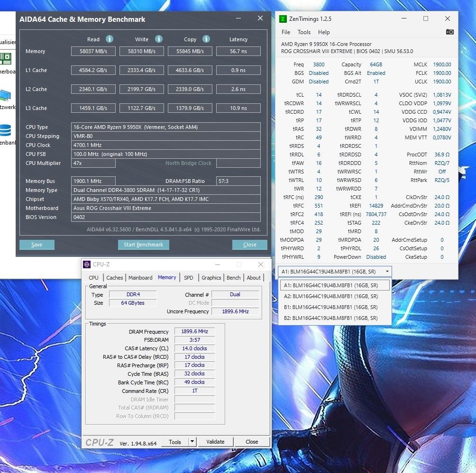Click Bank Cycle Time value 49 clocks

click(x=194, y=382)
